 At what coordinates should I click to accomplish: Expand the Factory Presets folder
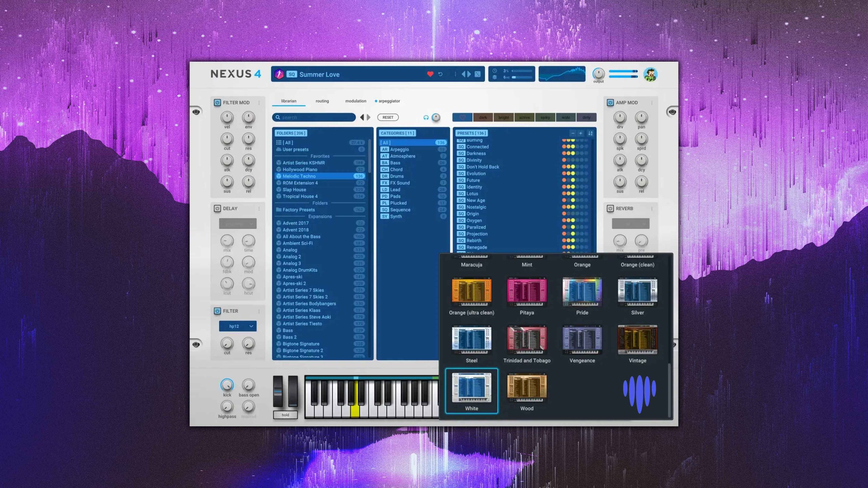tap(320, 210)
